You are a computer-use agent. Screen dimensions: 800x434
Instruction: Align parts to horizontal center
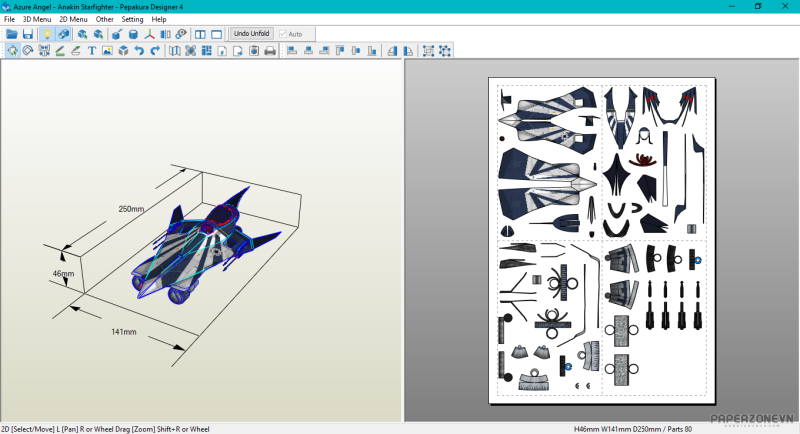(x=308, y=50)
